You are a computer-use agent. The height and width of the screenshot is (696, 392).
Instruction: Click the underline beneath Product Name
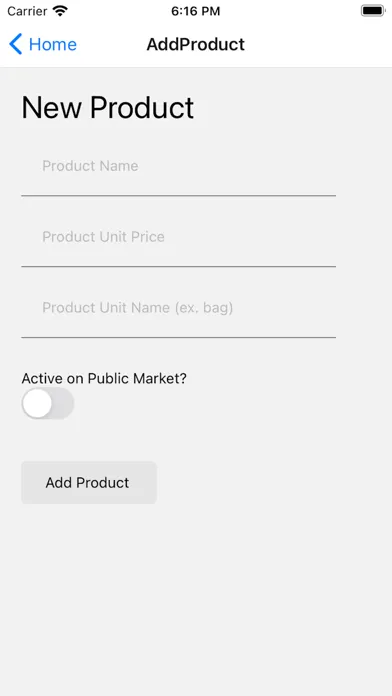[x=178, y=195]
